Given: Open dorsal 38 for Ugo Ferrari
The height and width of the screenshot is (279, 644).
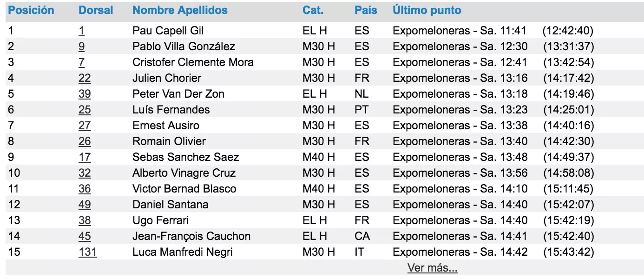Looking at the screenshot, I should (x=85, y=220).
